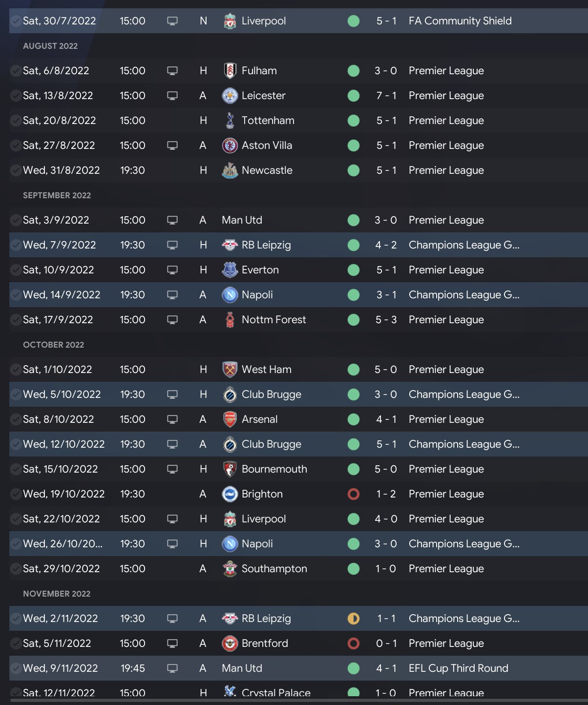Click the Arsenal club crest
This screenshot has height=705, width=588.
pyautogui.click(x=230, y=419)
